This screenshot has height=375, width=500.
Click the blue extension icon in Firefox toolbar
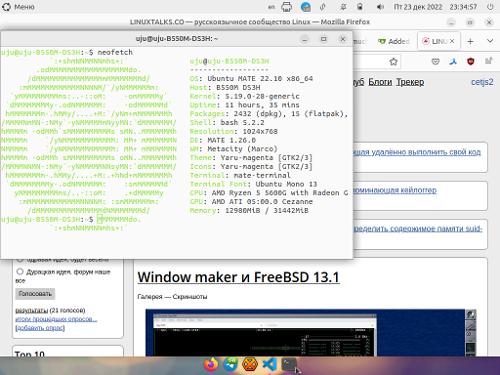453,61
